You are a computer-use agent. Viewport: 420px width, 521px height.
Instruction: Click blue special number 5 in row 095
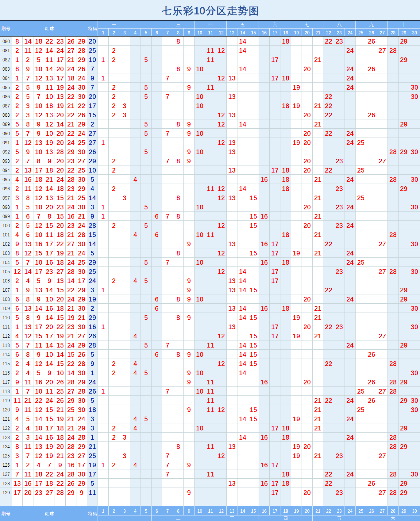92,180
